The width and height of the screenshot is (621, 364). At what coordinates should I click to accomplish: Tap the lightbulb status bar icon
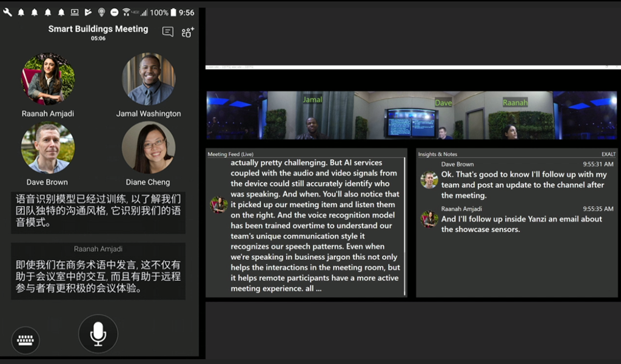click(101, 12)
